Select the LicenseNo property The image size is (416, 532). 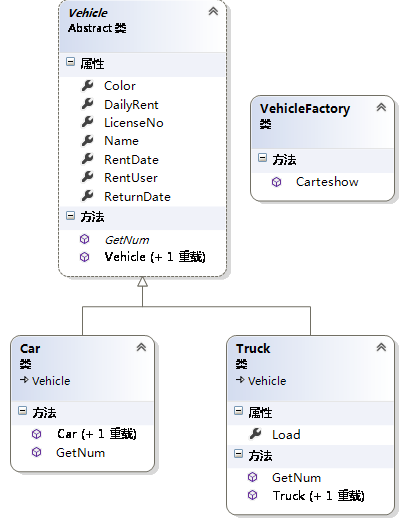134,123
